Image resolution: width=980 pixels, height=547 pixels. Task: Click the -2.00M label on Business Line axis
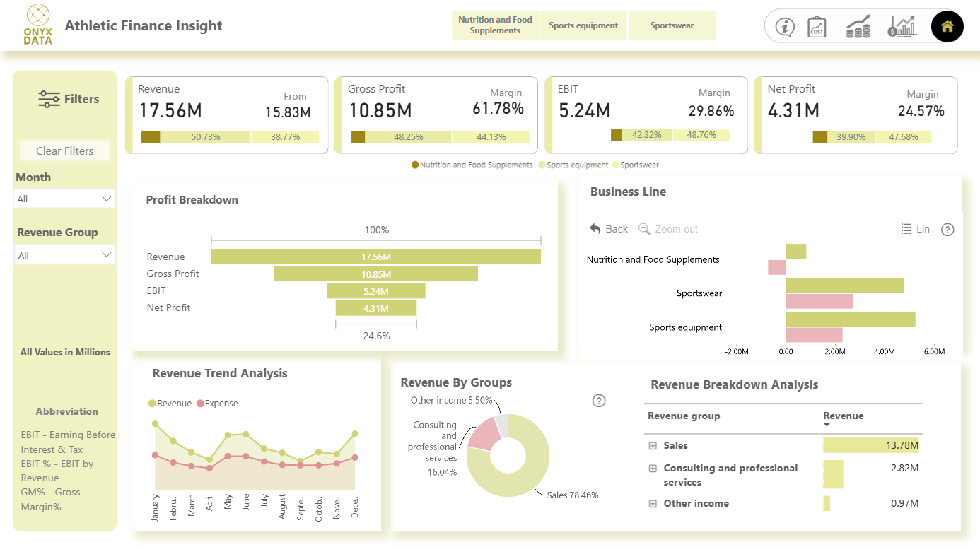coord(737,351)
